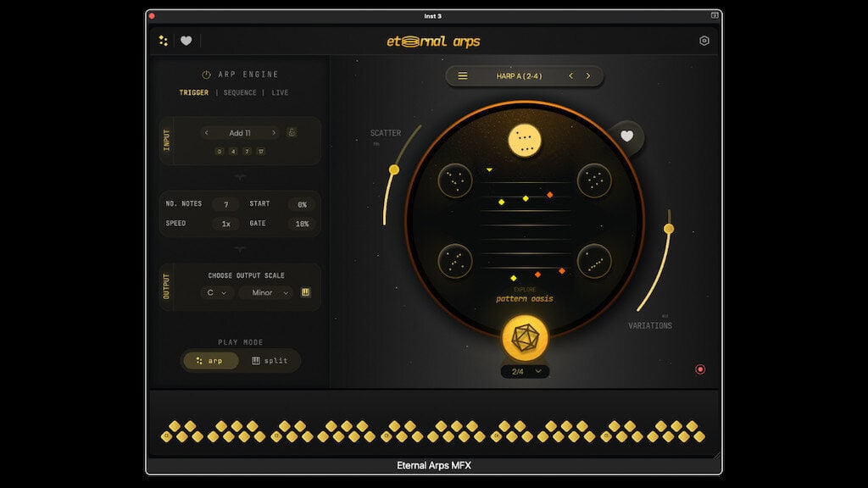Image resolution: width=868 pixels, height=488 pixels.
Task: Go to previous input chord before Add 11
Action: (x=207, y=133)
